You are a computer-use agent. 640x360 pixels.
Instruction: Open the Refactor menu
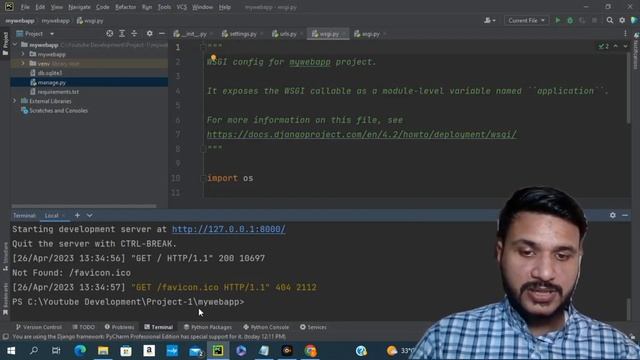click(x=125, y=7)
